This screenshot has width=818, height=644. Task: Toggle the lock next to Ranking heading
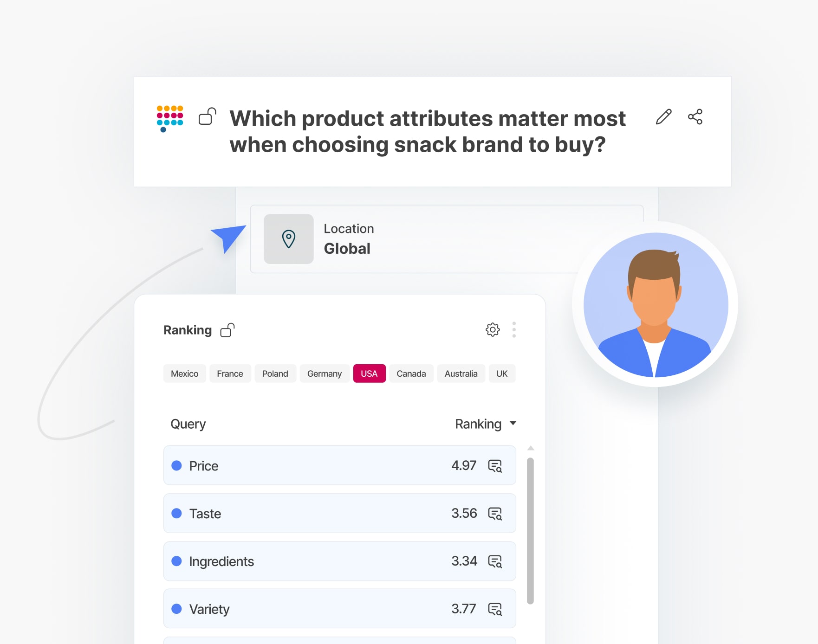point(227,330)
